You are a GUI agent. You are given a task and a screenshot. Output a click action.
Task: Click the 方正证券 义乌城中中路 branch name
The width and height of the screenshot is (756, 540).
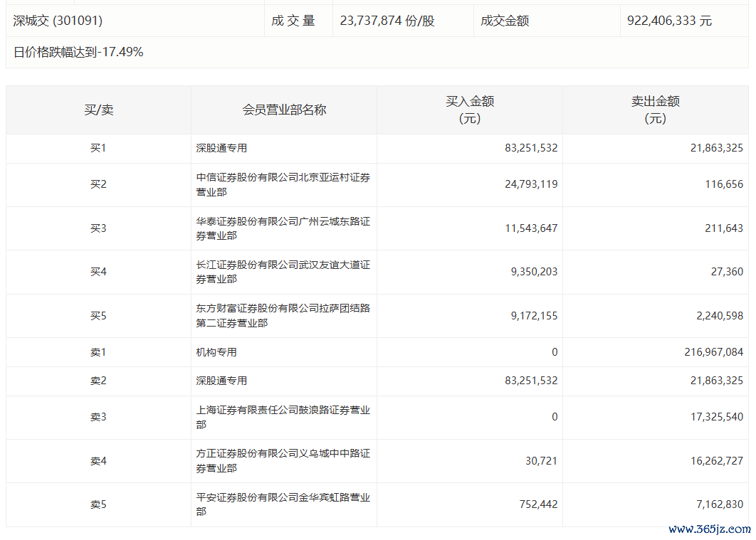[x=283, y=461]
